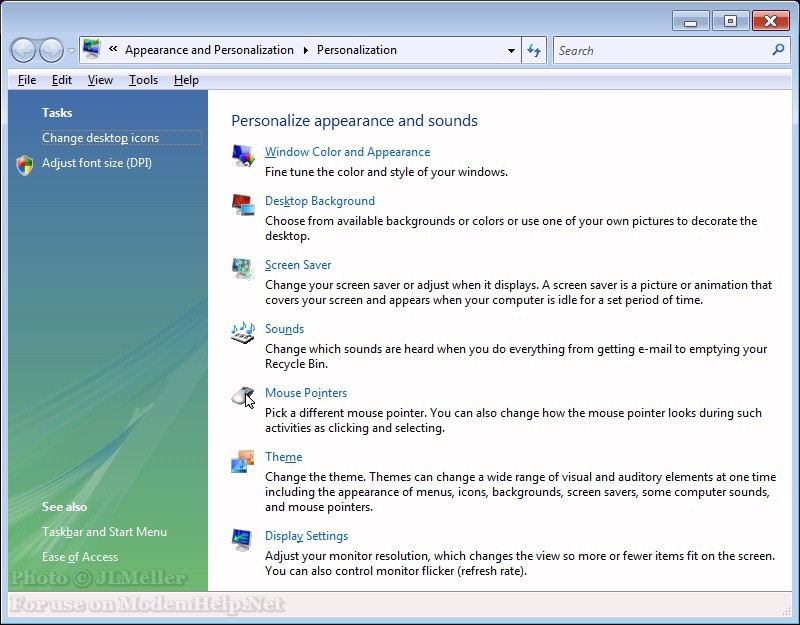Click the Sounds musical notes icon
The height and width of the screenshot is (625, 800).
point(243,333)
